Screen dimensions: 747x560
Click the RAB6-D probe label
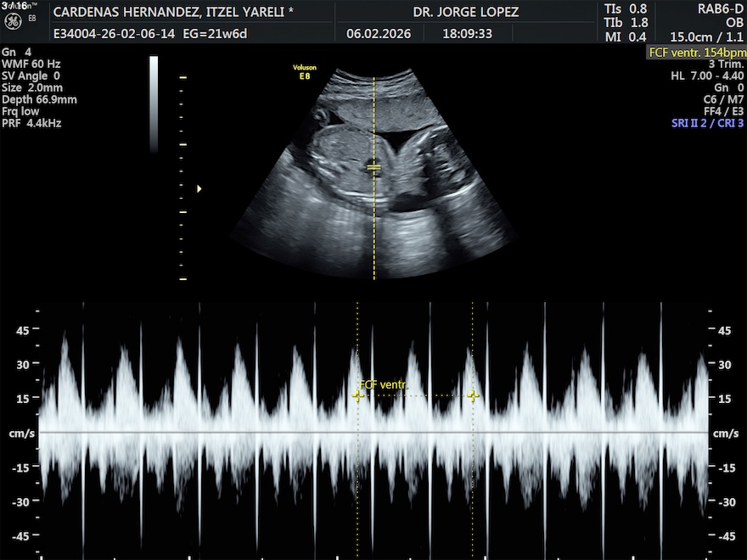[720, 9]
